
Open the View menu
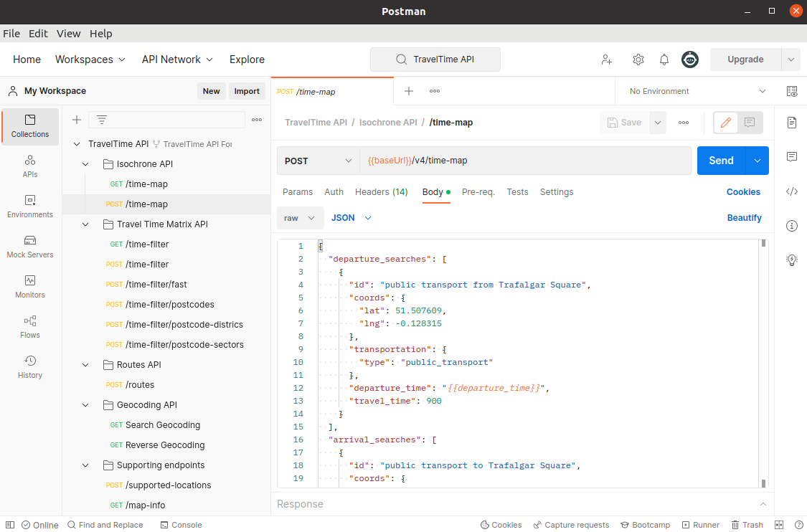[68, 34]
